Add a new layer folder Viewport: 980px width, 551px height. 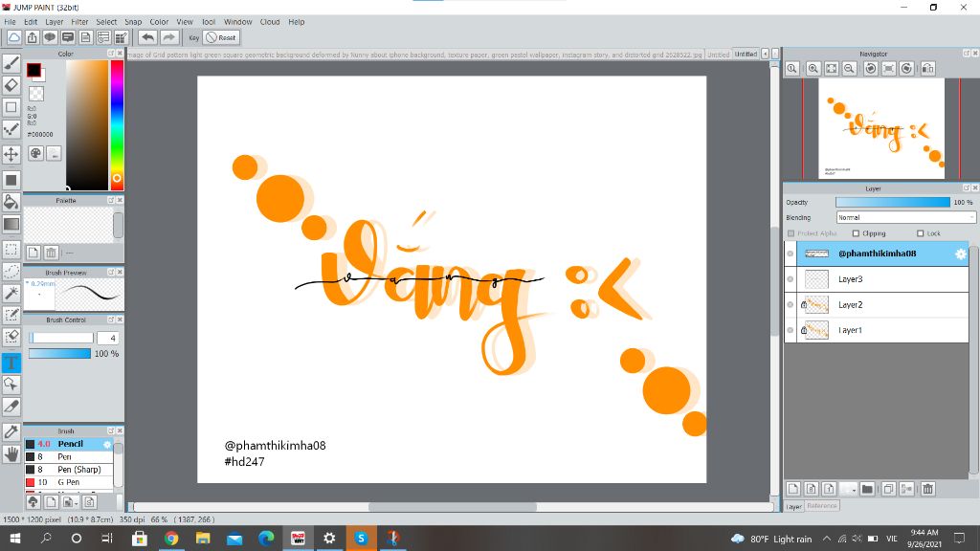[867, 489]
